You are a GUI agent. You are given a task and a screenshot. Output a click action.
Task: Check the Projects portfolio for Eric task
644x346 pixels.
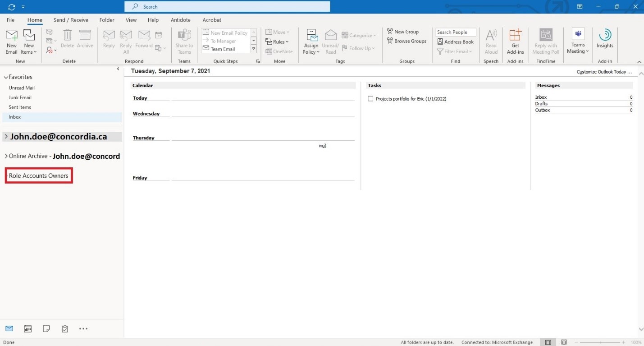370,99
